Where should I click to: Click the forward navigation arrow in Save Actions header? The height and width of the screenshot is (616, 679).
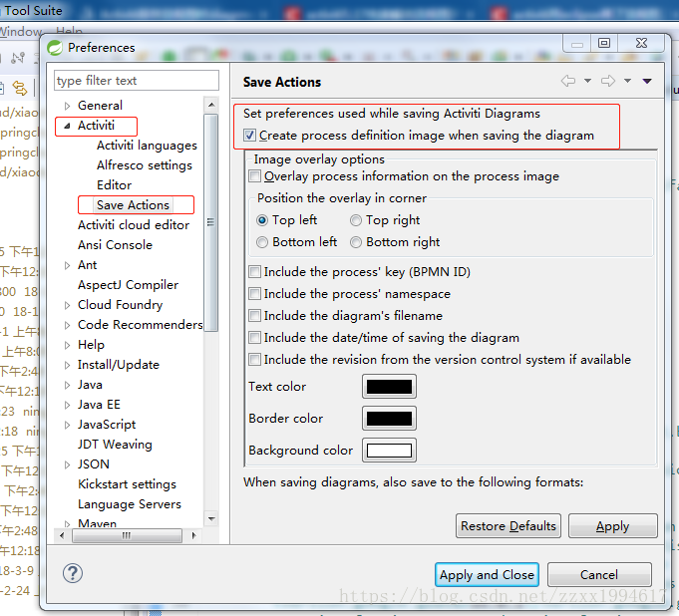[608, 81]
